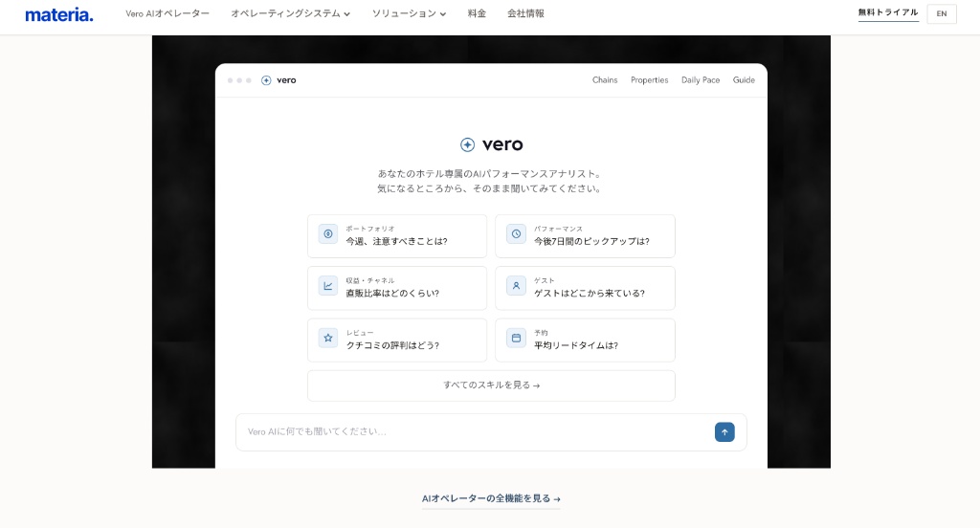Image resolution: width=980 pixels, height=528 pixels.
Task: Switch to the Chains tab
Action: point(605,80)
